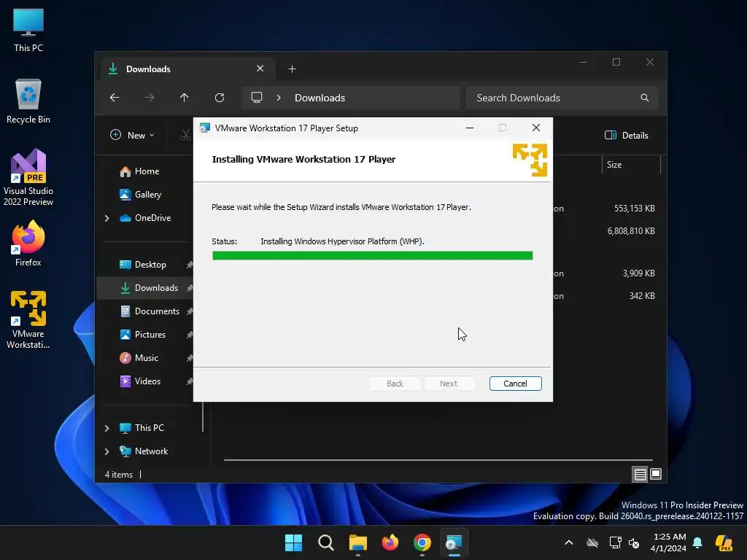Open File Explorer from the taskbar
The image size is (747, 560).
coord(357,542)
